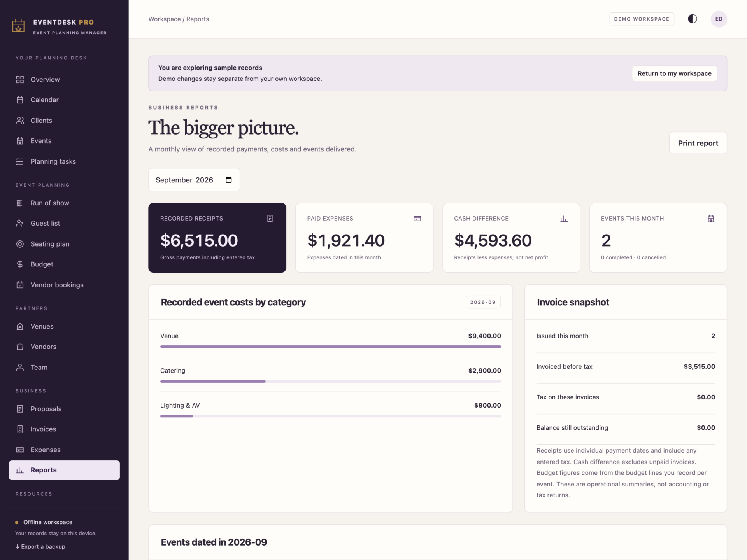Viewport: 747px width, 560px height.
Task: Click the Offline workspace status text
Action: (x=48, y=522)
